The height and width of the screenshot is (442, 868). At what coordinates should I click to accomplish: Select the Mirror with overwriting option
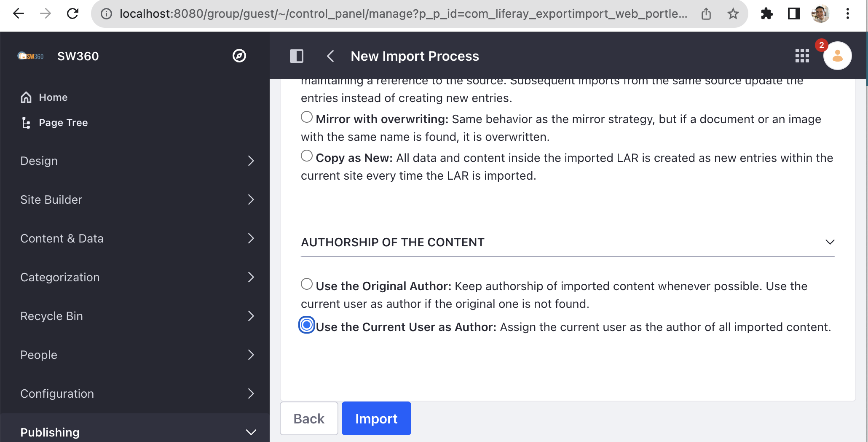tap(307, 117)
